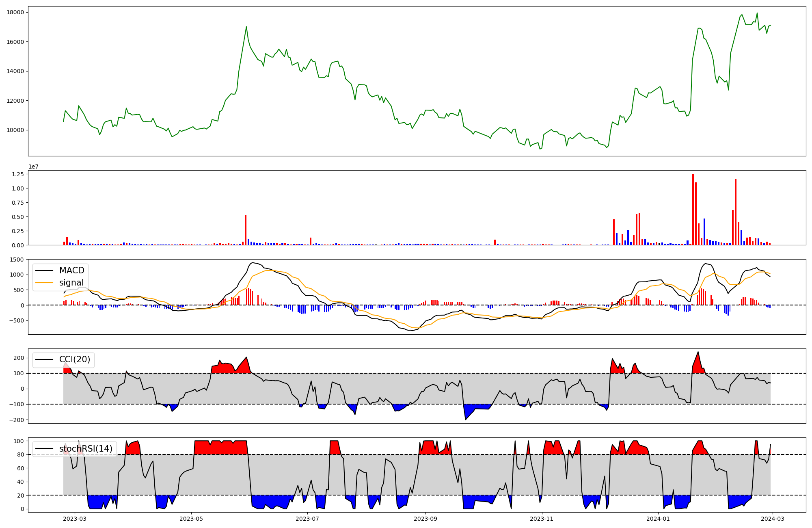Click the 2024-01 date tick label
The width and height of the screenshot is (812, 528).
658,518
